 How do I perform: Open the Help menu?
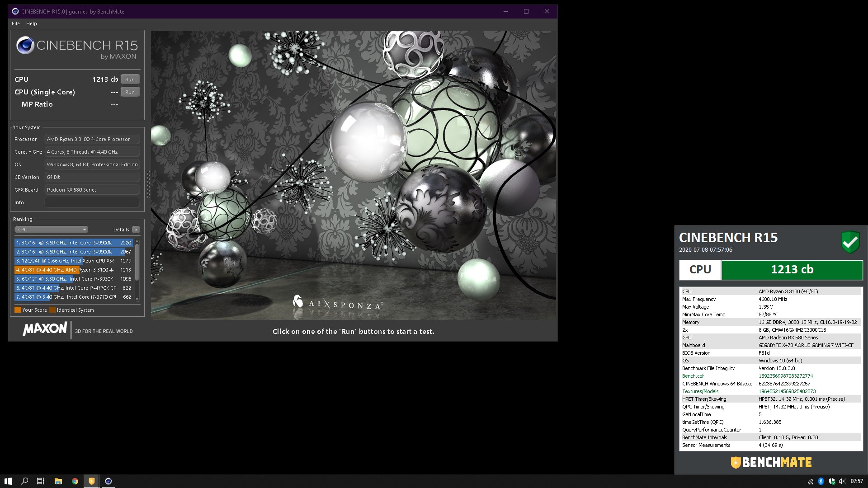point(32,23)
